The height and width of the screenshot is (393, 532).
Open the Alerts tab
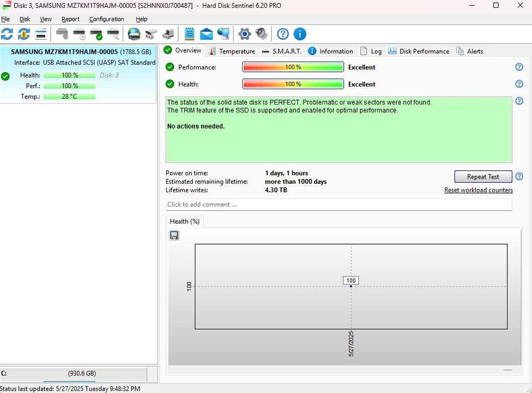470,51
